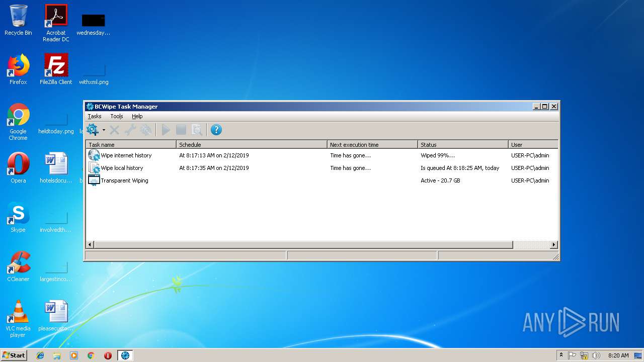Screen dimensions: 644x362
Task: Open the media player taskbar icon
Action: click(74, 355)
